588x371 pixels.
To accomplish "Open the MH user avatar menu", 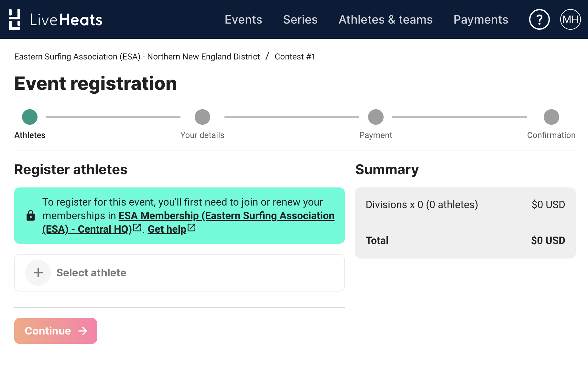I will (570, 19).
